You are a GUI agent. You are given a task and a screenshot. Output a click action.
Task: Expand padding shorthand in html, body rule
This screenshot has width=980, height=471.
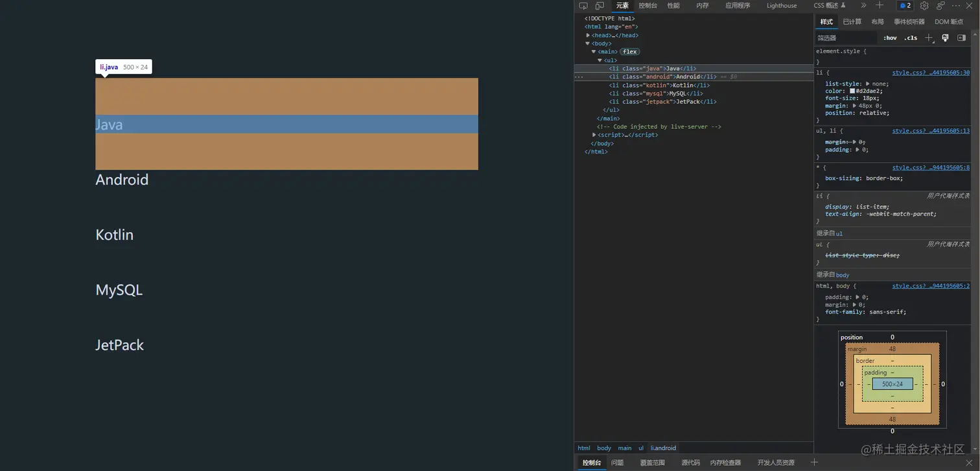858,297
